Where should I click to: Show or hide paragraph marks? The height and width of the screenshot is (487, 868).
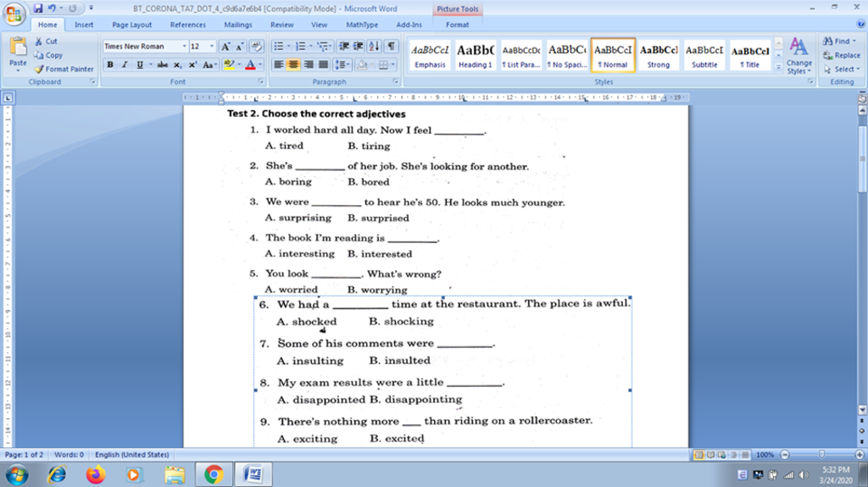[x=392, y=47]
